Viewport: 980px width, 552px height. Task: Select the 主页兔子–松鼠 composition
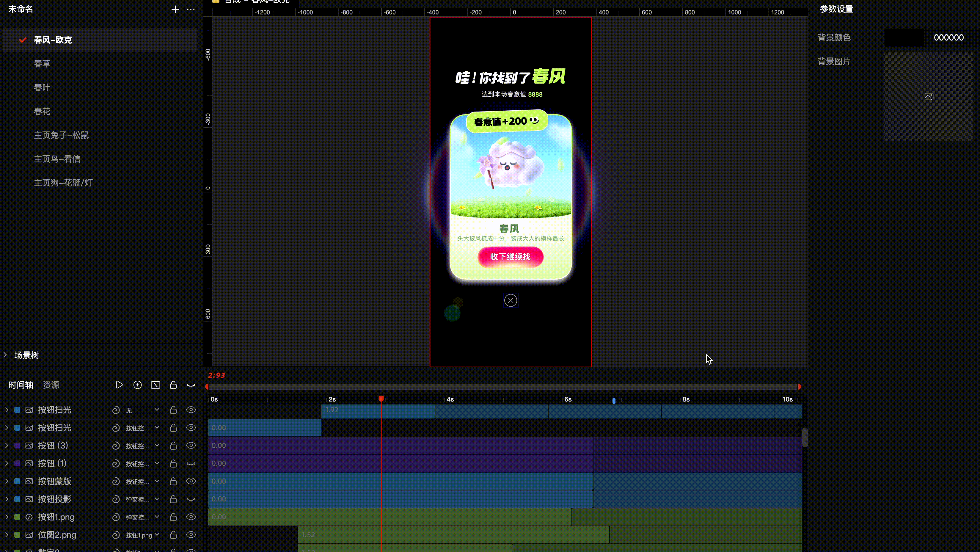pos(100,135)
